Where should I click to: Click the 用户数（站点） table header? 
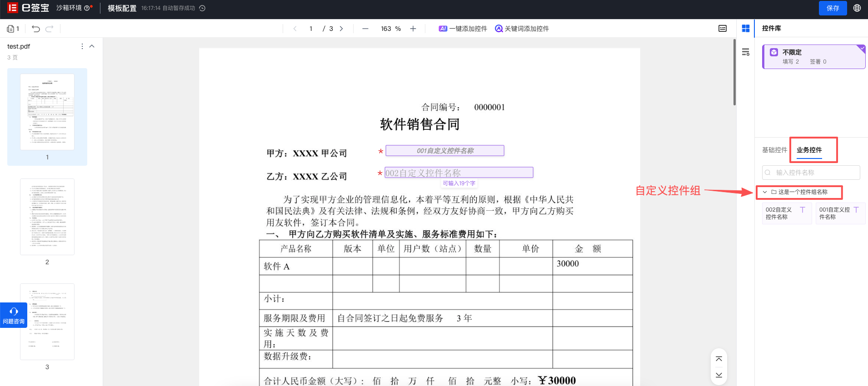[x=433, y=249]
